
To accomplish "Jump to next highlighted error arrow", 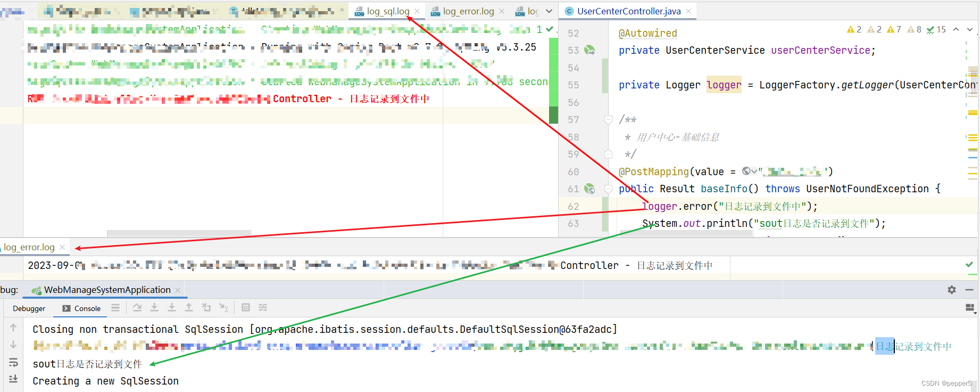I will pyautogui.click(x=970, y=29).
